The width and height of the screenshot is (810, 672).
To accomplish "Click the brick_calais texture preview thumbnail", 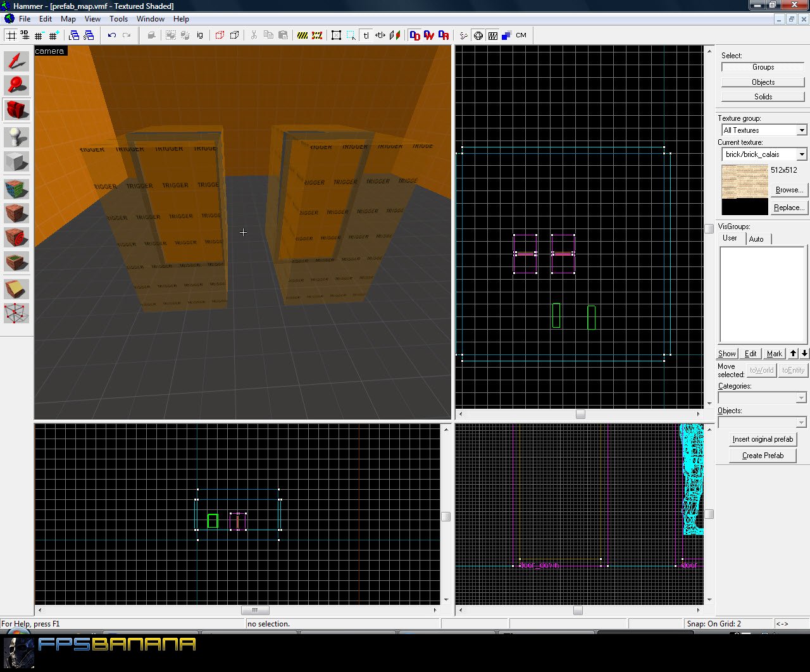I will (745, 182).
